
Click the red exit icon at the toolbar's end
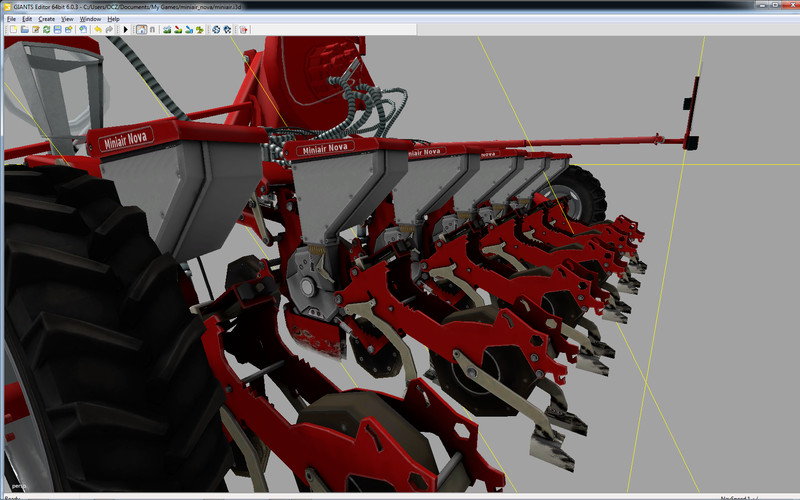(243, 30)
